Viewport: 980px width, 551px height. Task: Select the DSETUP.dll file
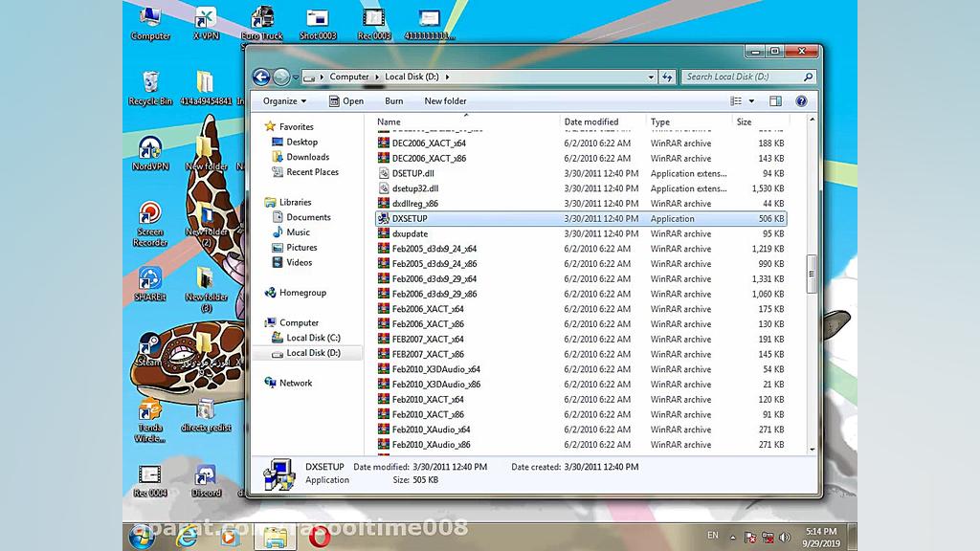click(x=412, y=174)
